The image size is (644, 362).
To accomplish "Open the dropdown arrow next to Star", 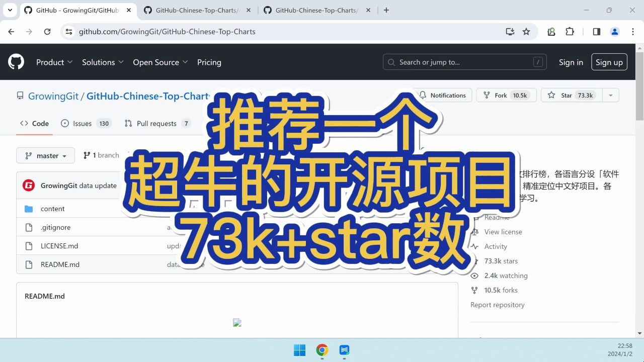I will click(610, 95).
